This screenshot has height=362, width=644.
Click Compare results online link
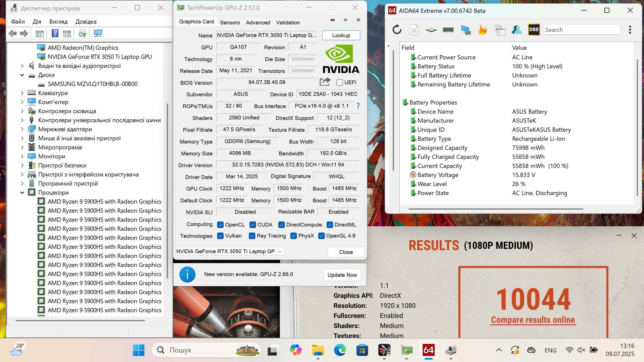tap(533, 320)
